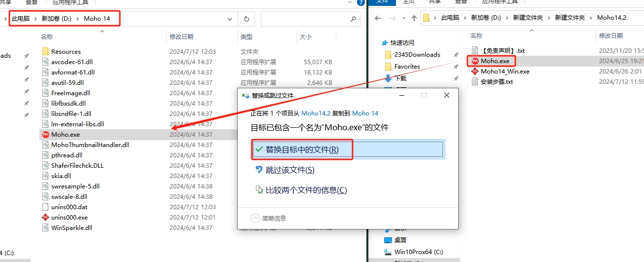The image size is (644, 262).
Task: Click refresh button in left address bar
Action: click(246, 19)
